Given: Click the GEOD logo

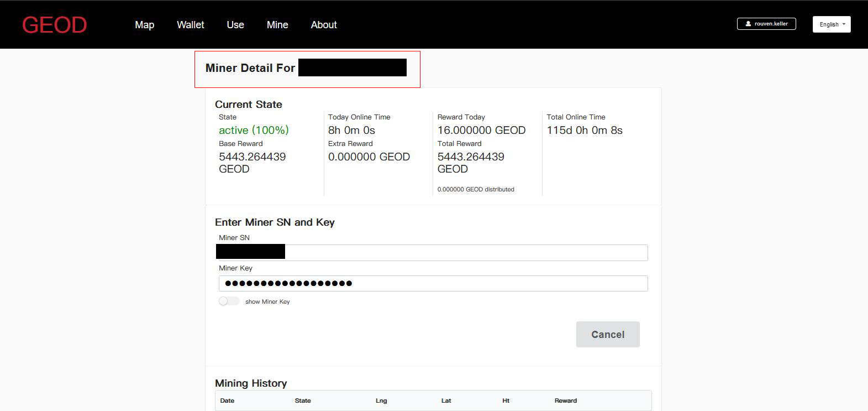Looking at the screenshot, I should (x=54, y=25).
